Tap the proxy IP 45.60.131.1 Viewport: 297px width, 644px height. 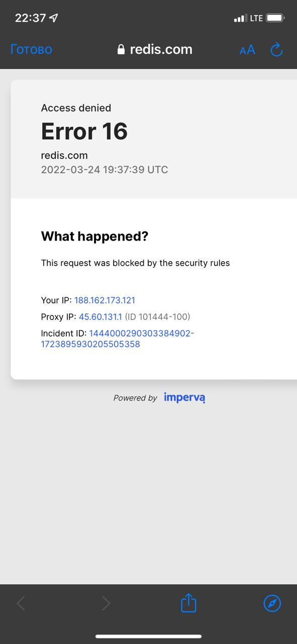(x=101, y=317)
